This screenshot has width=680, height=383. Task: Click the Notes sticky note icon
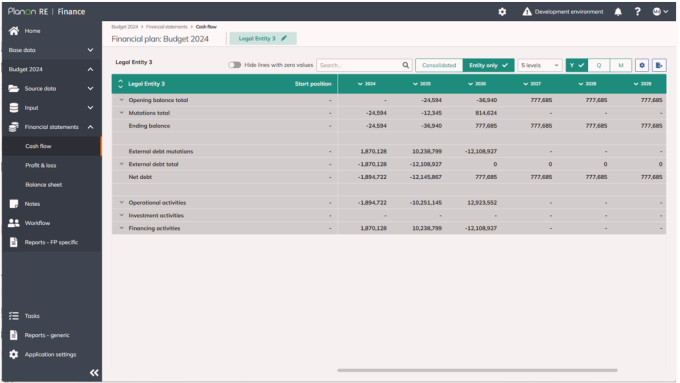point(14,203)
